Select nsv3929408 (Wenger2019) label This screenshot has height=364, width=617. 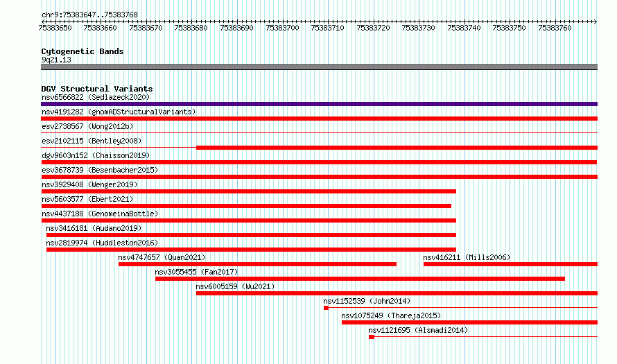click(89, 184)
